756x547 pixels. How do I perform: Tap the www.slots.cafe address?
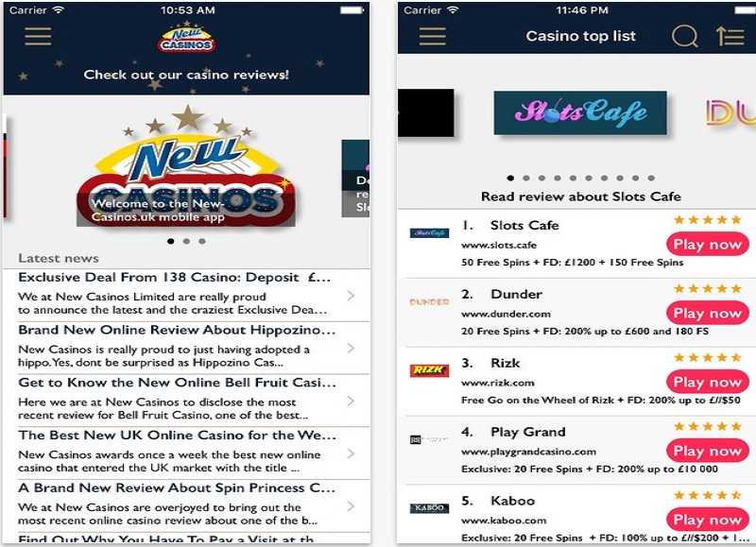pos(499,245)
